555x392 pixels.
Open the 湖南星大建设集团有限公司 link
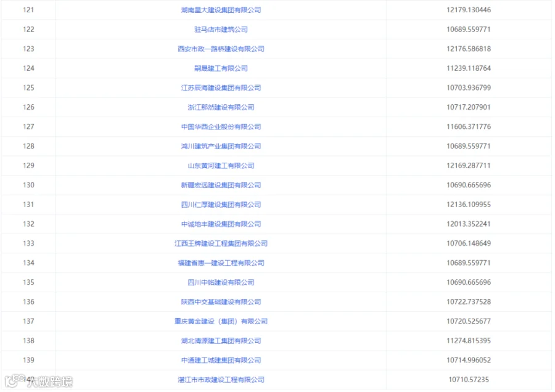pyautogui.click(x=221, y=10)
